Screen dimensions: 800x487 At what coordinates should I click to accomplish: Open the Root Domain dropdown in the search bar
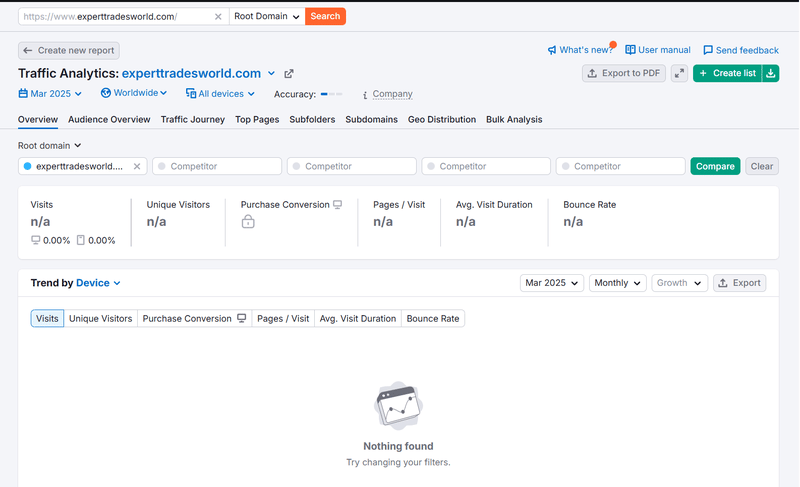click(267, 16)
